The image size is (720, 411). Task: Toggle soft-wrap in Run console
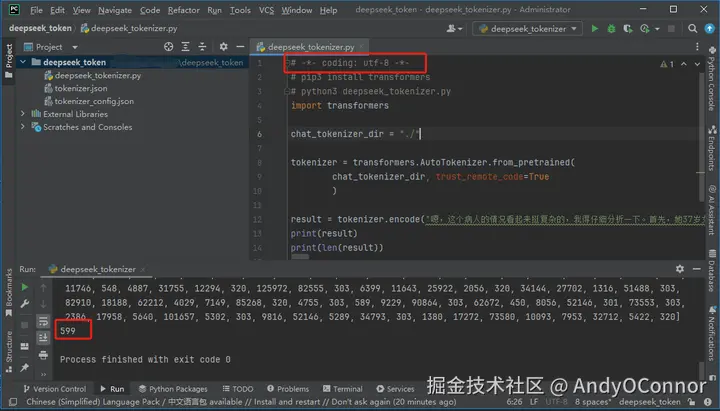coord(43,321)
